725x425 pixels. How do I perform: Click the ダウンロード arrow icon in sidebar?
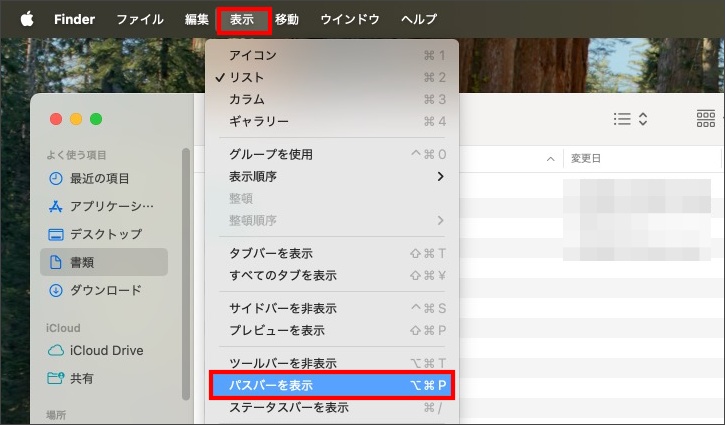pyautogui.click(x=56, y=290)
